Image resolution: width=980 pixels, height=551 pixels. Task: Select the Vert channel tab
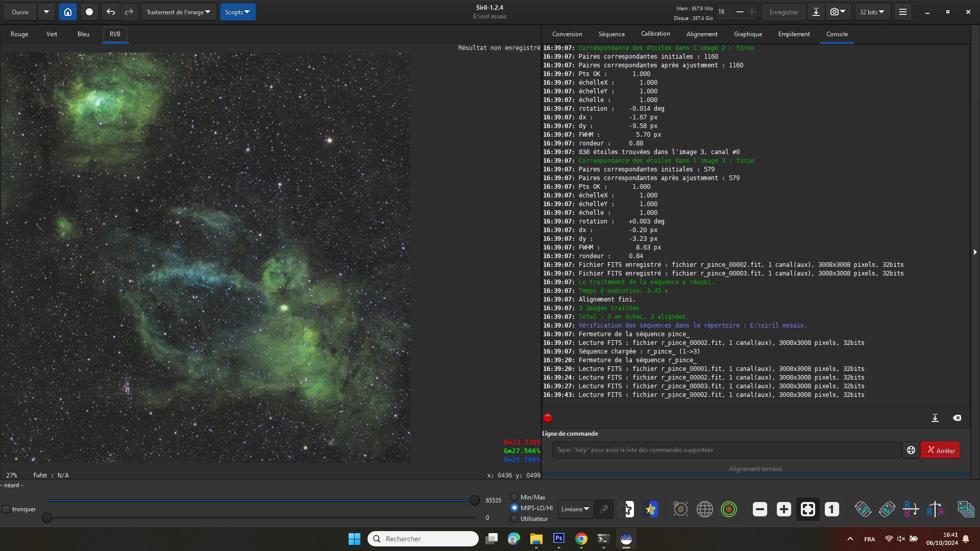52,34
